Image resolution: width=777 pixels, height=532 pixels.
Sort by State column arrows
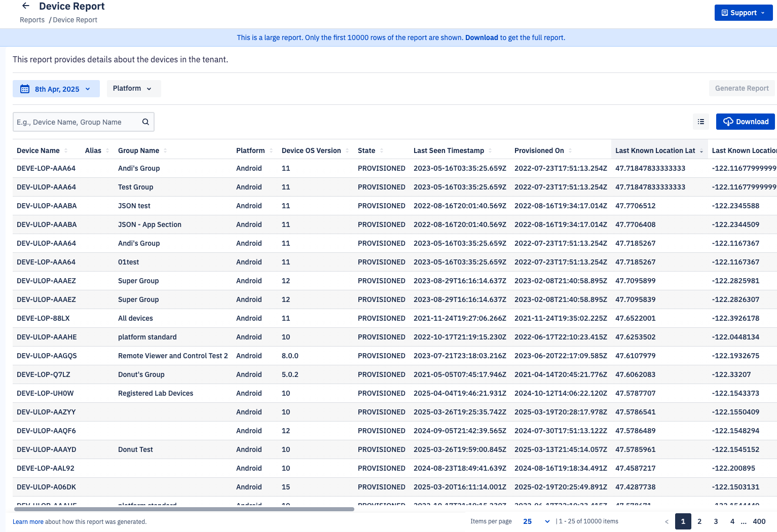[382, 150]
